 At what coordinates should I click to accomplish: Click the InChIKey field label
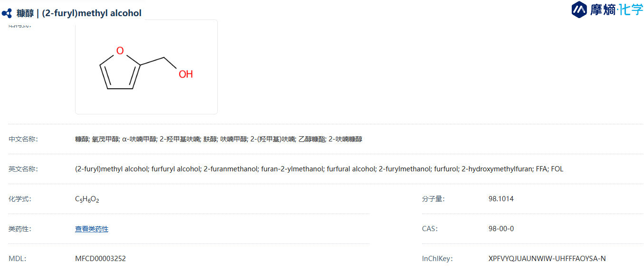point(437,259)
